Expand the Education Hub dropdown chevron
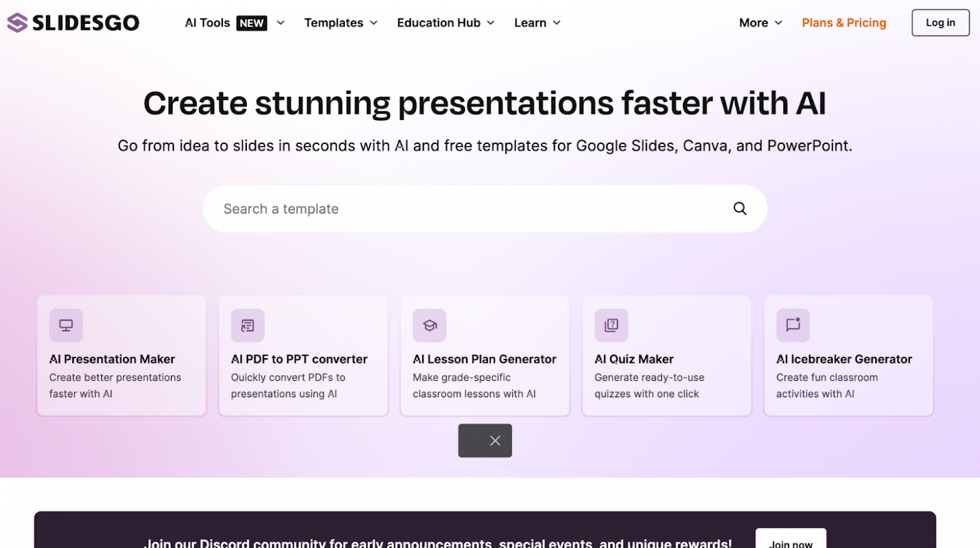The image size is (980, 548). (x=491, y=23)
